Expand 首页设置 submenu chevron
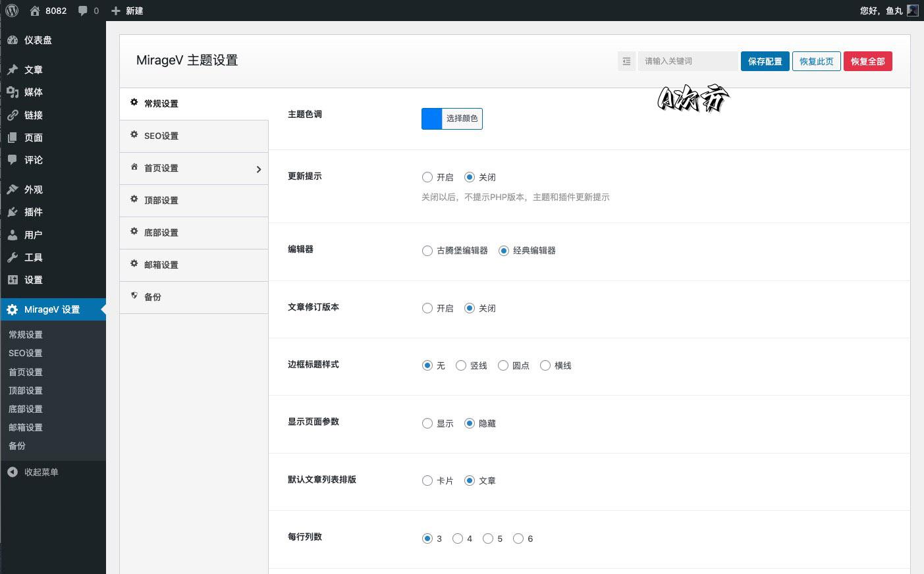The width and height of the screenshot is (924, 574). 258,169
